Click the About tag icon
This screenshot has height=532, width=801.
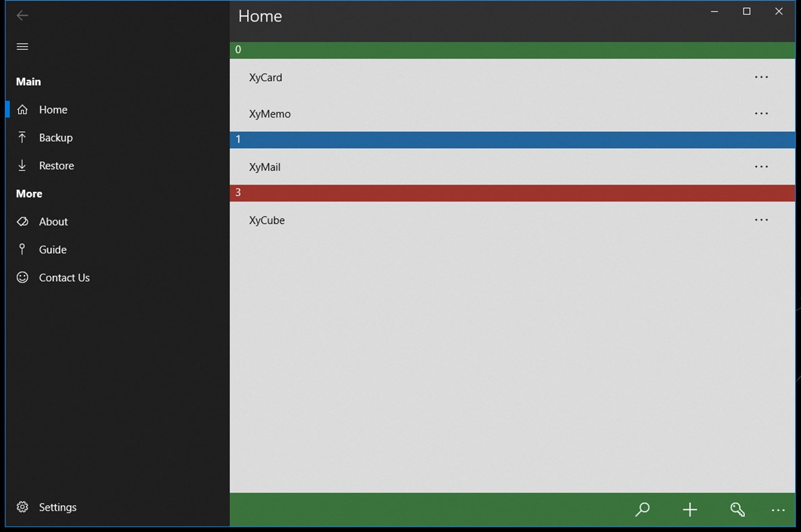tap(22, 221)
